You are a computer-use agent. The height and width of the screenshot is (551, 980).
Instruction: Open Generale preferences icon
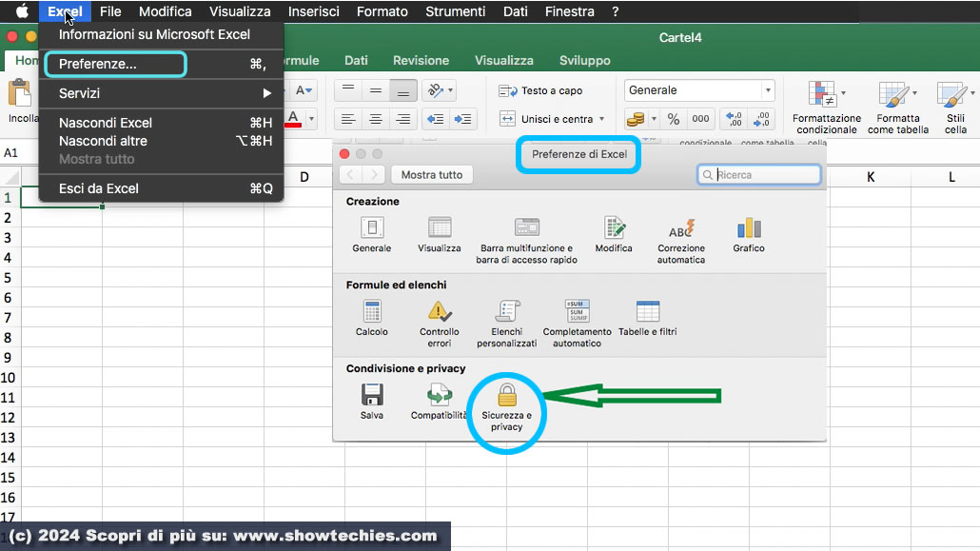coord(372,234)
